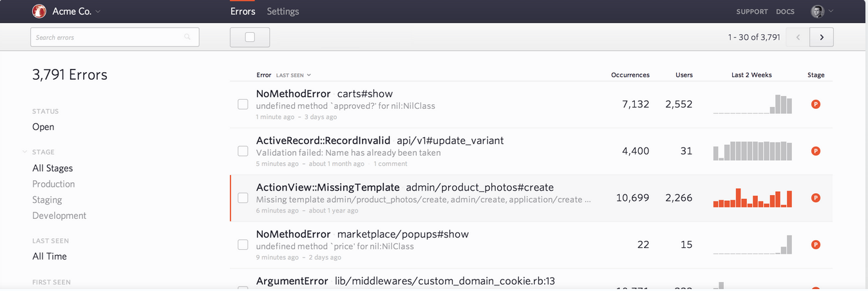Image resolution: width=868 pixels, height=291 pixels.
Task: Open the ActiveRecord::RecordInvalid update_variant error
Action: pyautogui.click(x=380, y=140)
